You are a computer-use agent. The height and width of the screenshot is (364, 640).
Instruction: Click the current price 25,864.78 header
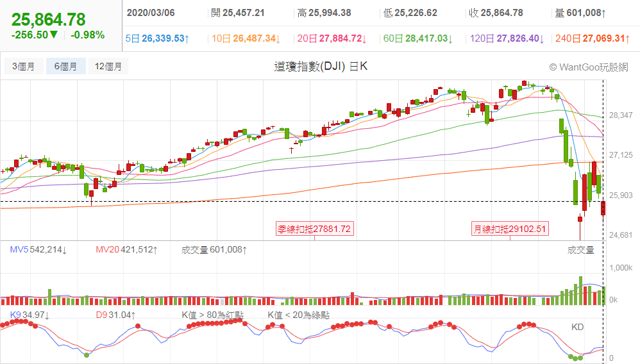[48, 19]
